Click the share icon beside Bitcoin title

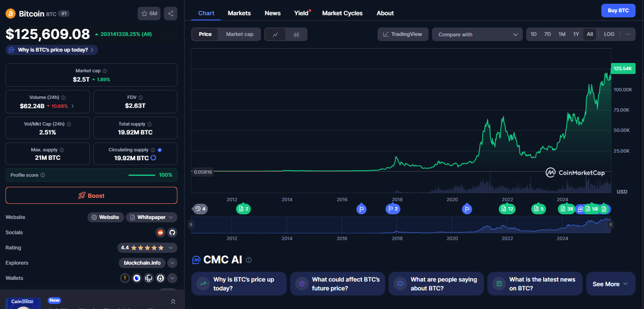(171, 14)
